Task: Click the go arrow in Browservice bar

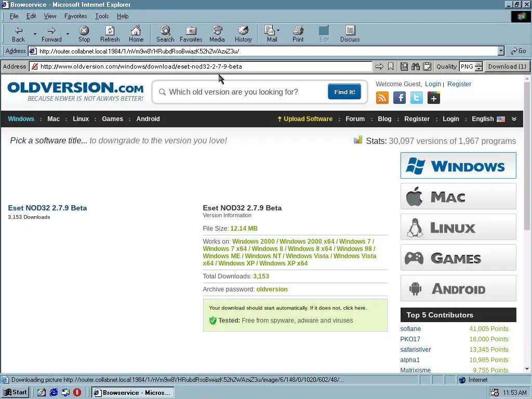Action: (379, 66)
